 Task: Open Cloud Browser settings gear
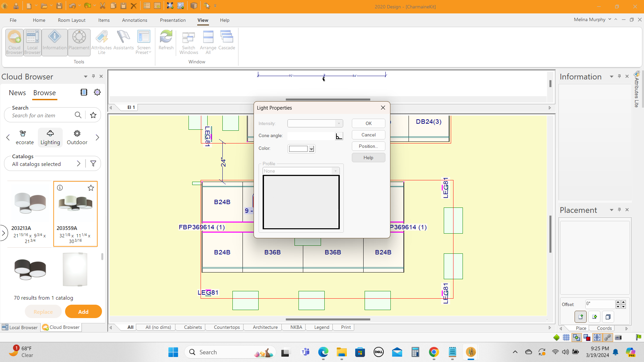[x=97, y=92]
